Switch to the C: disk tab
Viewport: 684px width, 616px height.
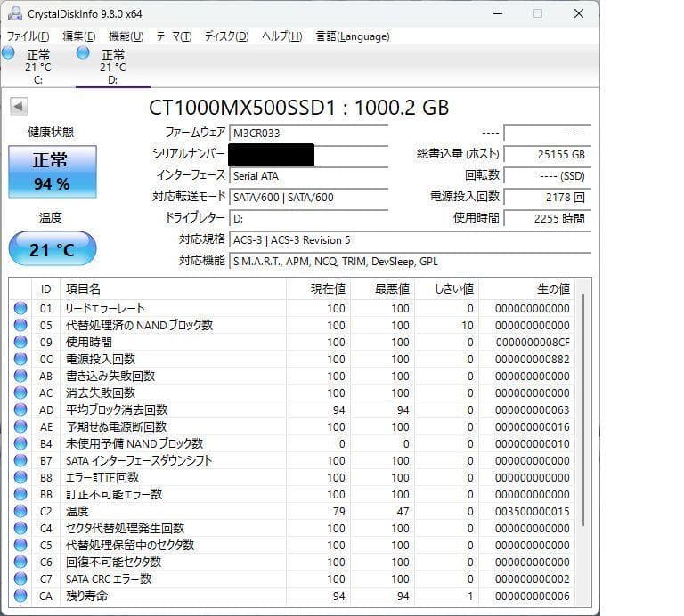point(38,66)
